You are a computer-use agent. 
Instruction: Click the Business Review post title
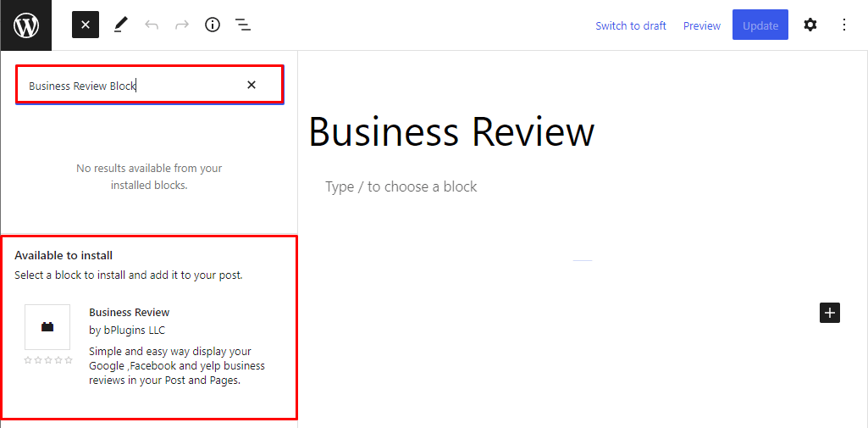451,132
